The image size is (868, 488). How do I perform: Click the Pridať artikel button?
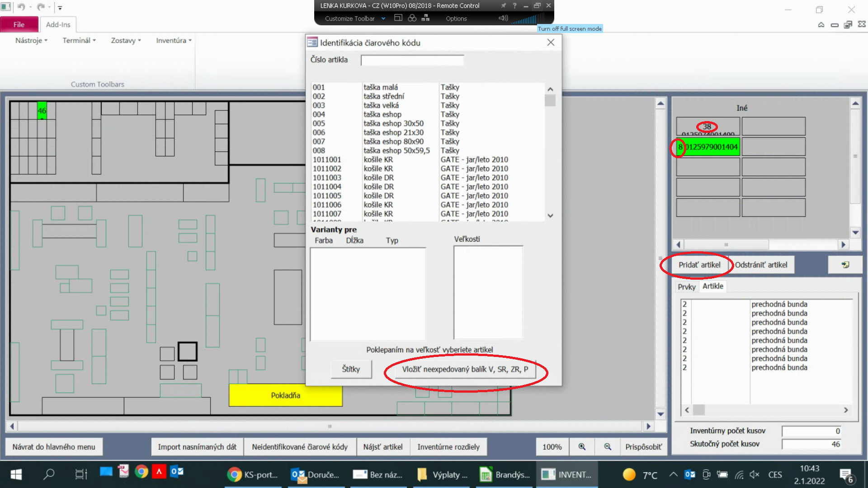[x=699, y=265]
